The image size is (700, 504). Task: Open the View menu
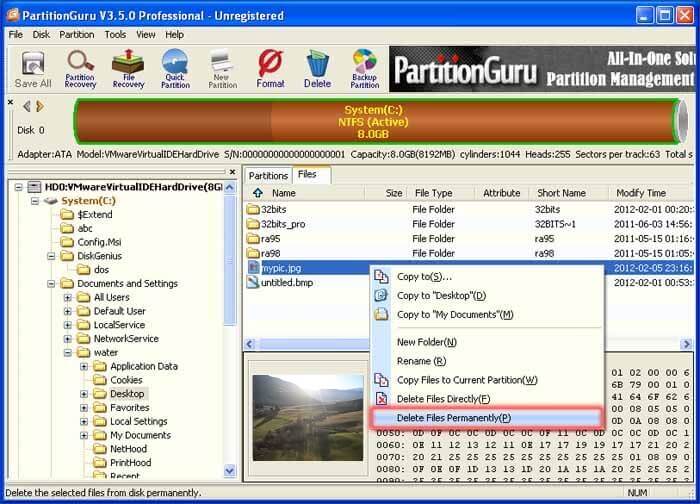(x=146, y=34)
